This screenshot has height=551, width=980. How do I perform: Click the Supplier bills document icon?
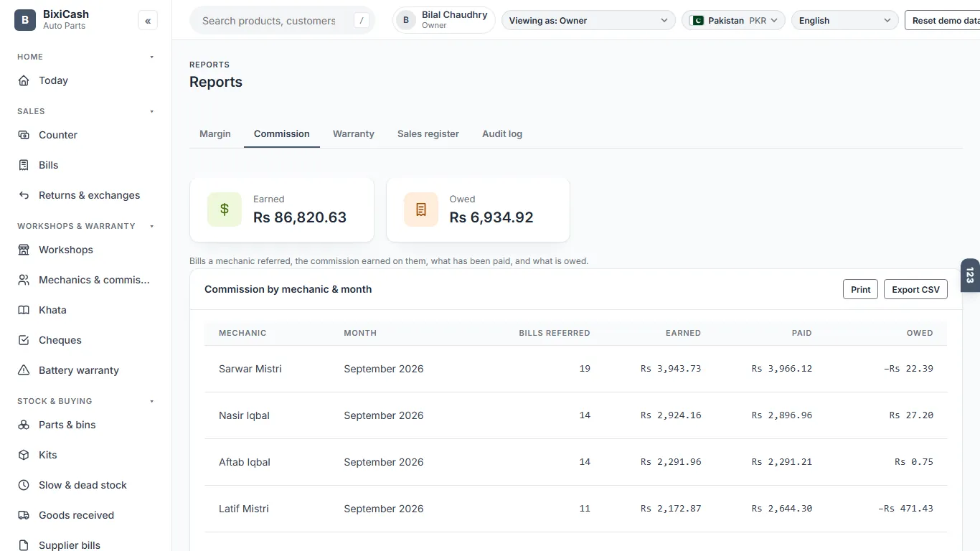[x=24, y=545]
